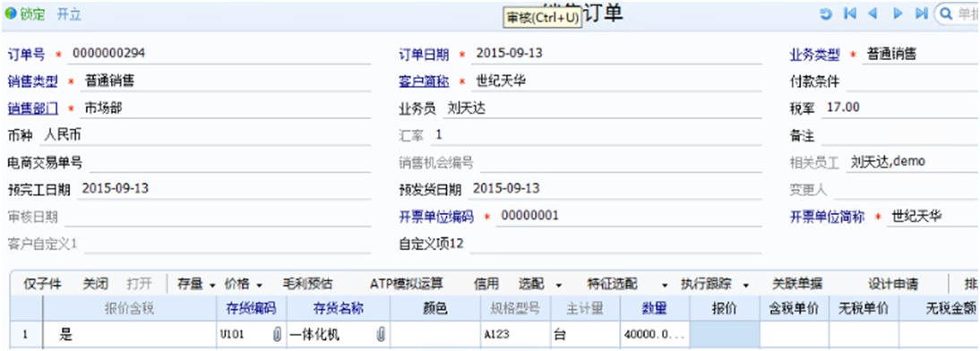Click the 开立 status label
The width and height of the screenshot is (980, 351).
[x=69, y=14]
